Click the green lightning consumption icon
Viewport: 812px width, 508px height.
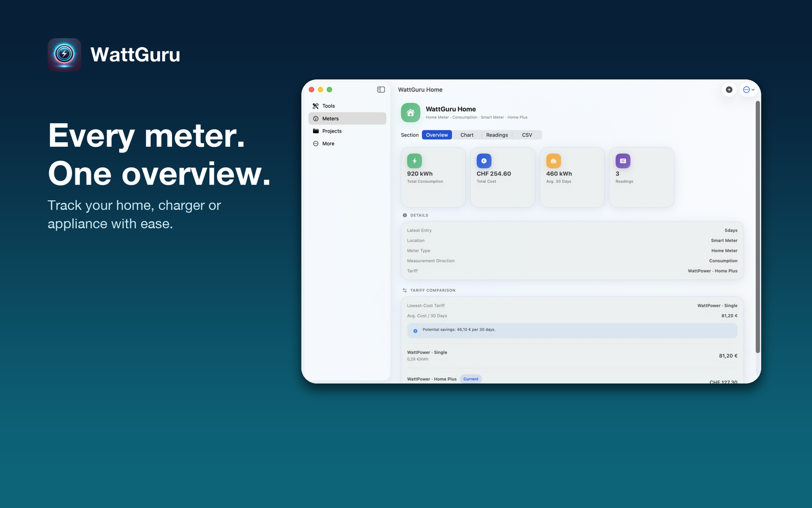[x=414, y=161]
